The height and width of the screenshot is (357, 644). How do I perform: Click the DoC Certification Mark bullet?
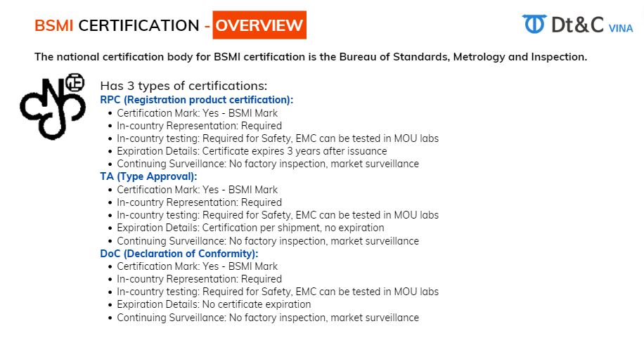pos(197,266)
